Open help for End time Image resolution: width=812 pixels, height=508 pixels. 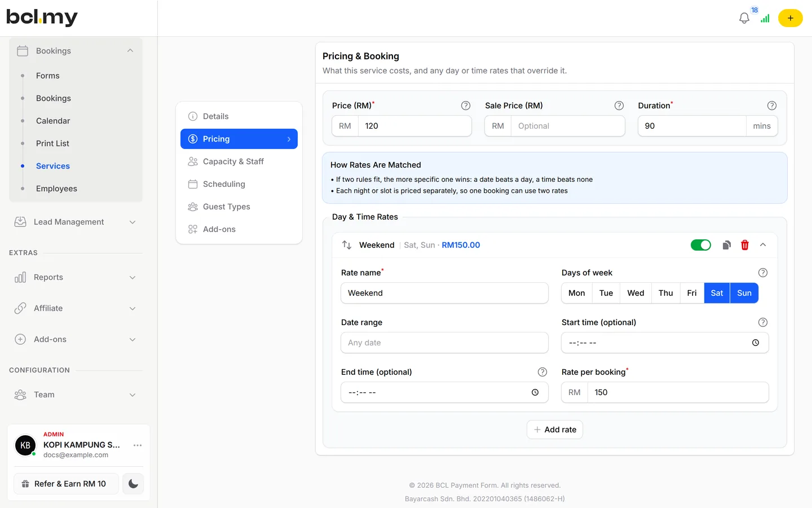pos(542,372)
